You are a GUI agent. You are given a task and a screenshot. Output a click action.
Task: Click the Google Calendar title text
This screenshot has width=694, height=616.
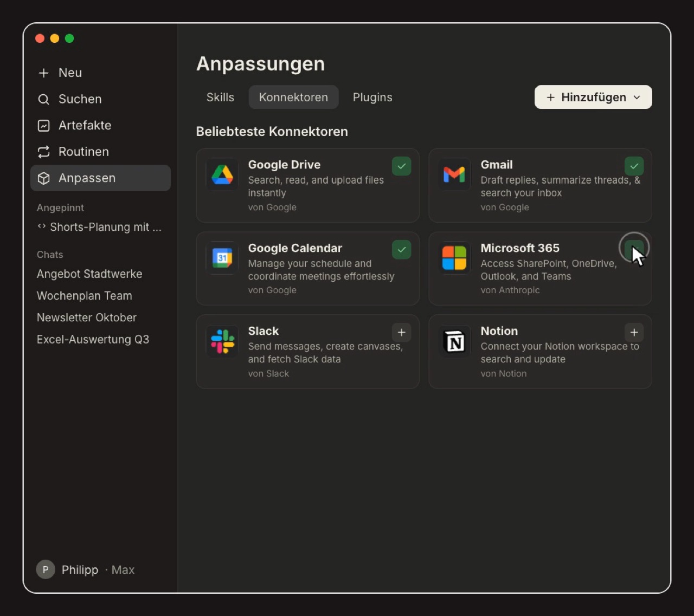tap(295, 248)
